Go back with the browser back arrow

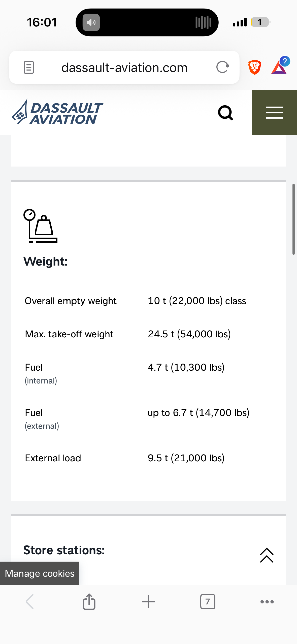(x=30, y=602)
